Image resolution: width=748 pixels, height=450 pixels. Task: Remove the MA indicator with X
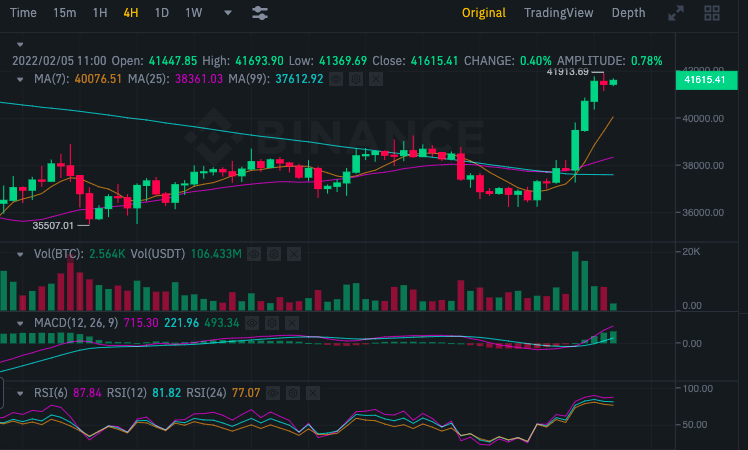[376, 79]
